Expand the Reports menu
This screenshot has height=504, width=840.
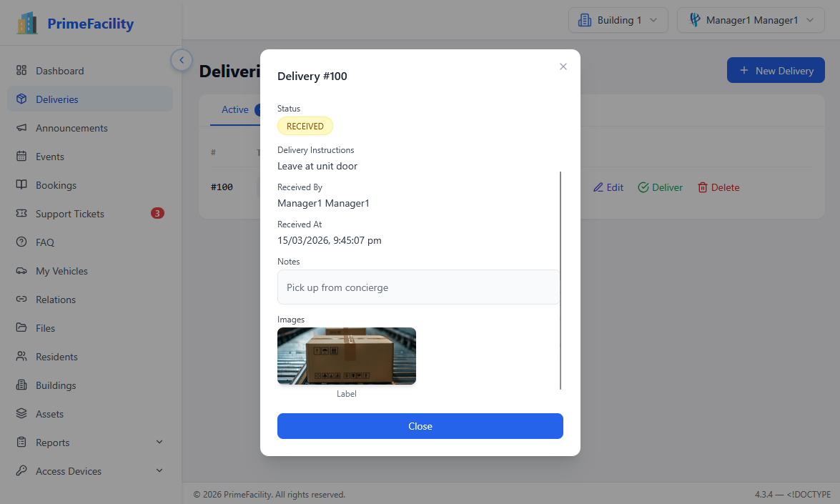89,442
